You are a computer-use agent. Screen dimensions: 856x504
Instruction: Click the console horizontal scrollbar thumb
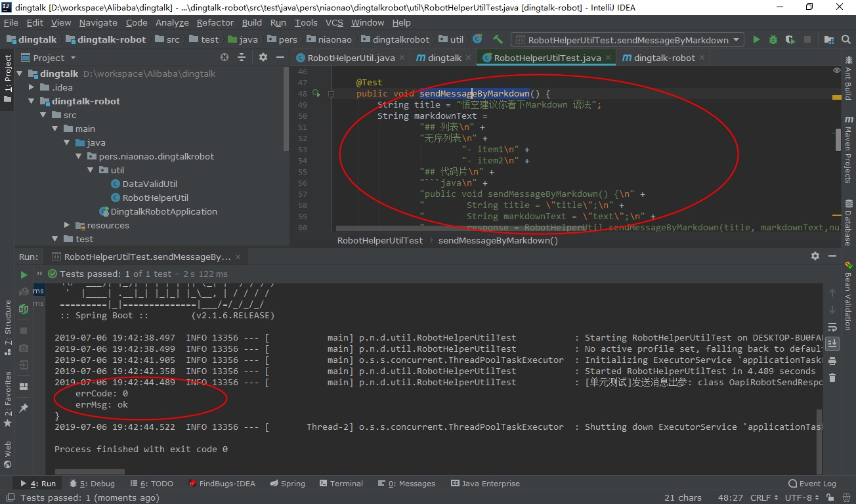pos(89,471)
